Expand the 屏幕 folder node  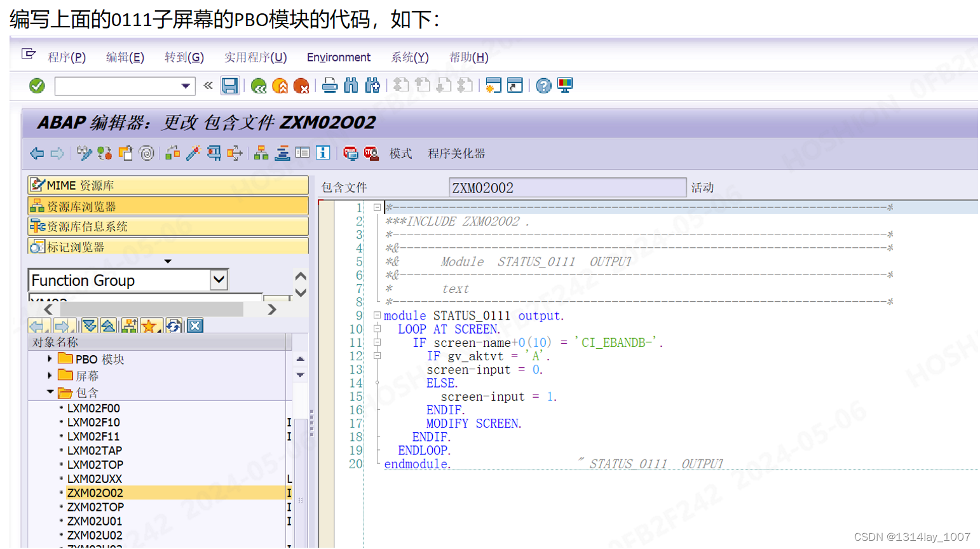[x=50, y=376]
